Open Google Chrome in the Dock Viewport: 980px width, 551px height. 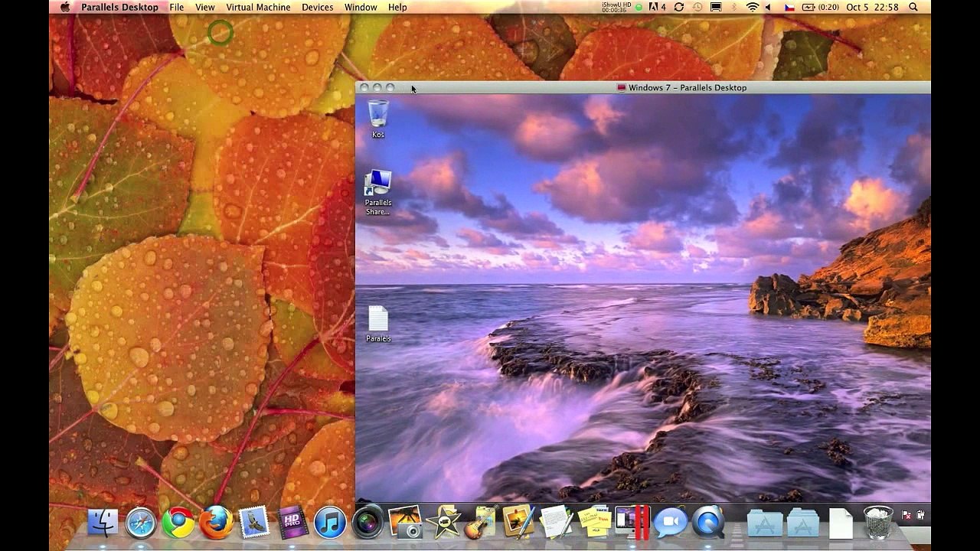pos(178,523)
